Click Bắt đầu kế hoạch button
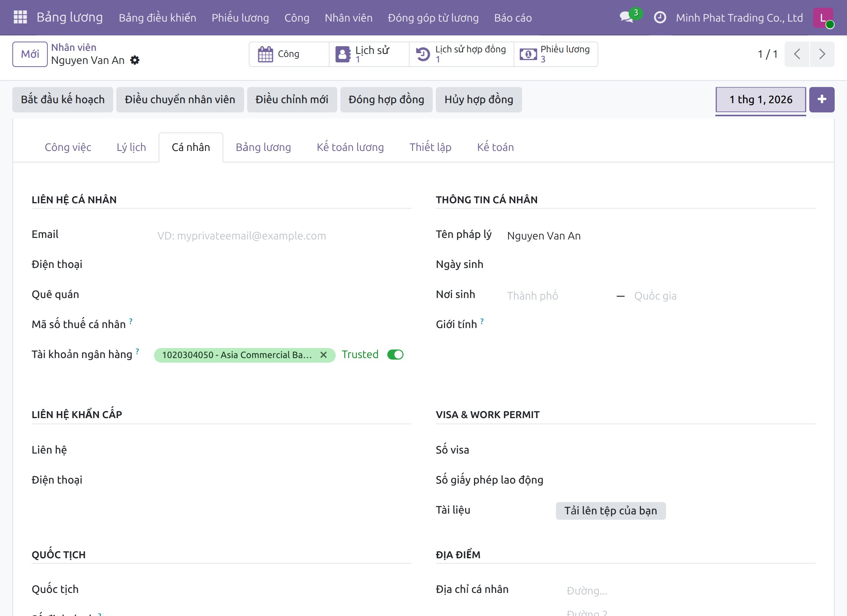The width and height of the screenshot is (847, 616). click(x=63, y=100)
